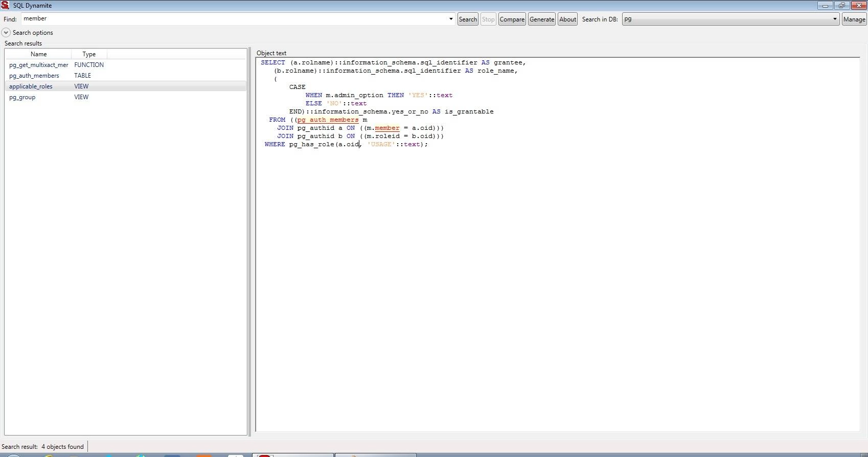Click the Manage databases button
Screen dimensions: 868x457
[854, 19]
